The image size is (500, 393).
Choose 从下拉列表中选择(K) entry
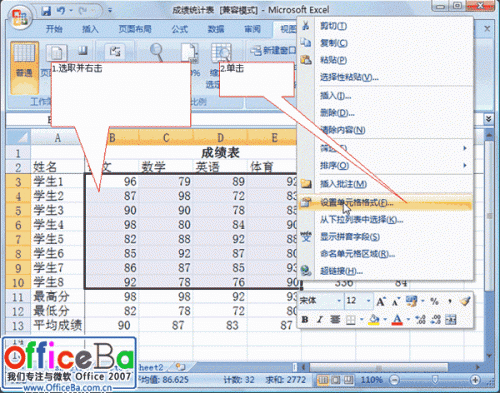[x=385, y=220]
